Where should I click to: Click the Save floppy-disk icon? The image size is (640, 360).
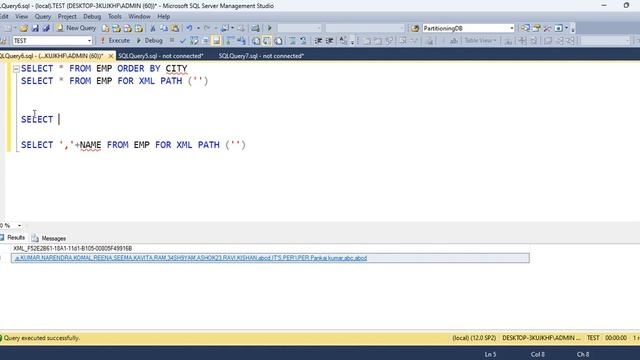(35, 28)
